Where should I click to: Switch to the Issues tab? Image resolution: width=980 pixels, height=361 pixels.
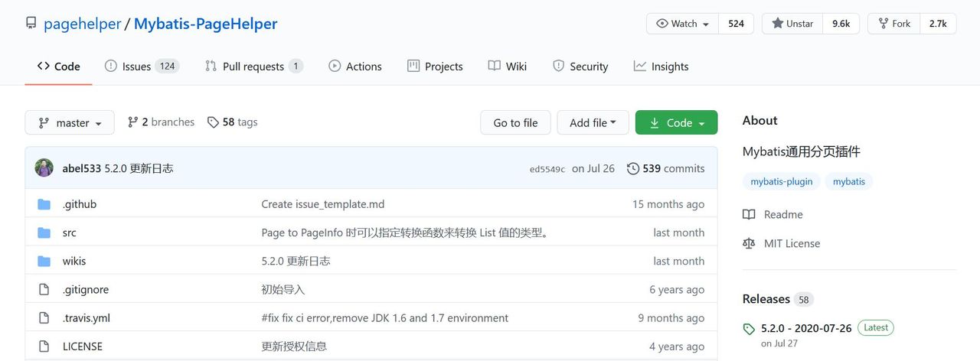click(142, 67)
